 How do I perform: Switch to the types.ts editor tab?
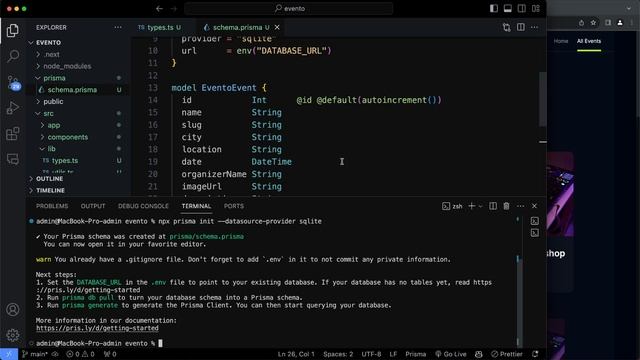tap(159, 27)
